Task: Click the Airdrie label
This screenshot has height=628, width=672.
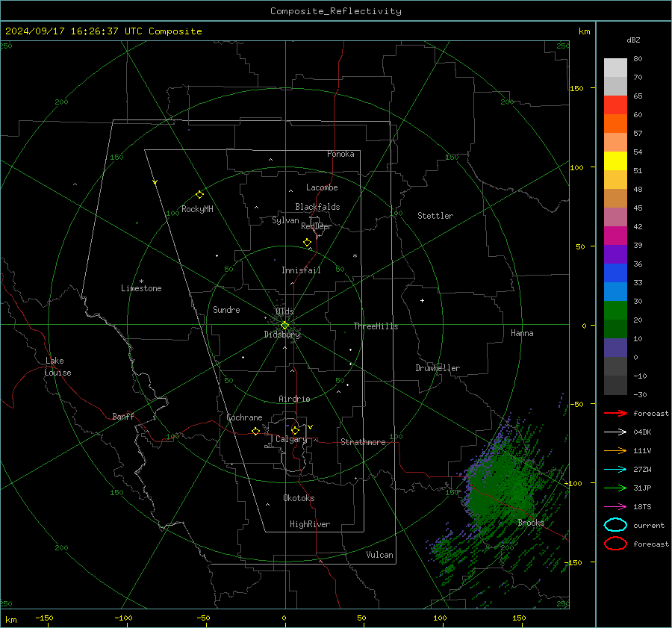Action: click(x=294, y=399)
